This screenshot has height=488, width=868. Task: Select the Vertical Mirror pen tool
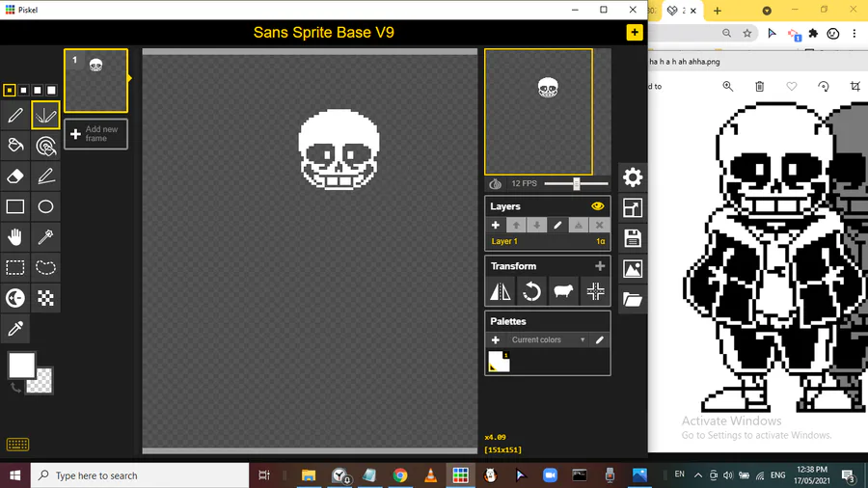(x=45, y=115)
